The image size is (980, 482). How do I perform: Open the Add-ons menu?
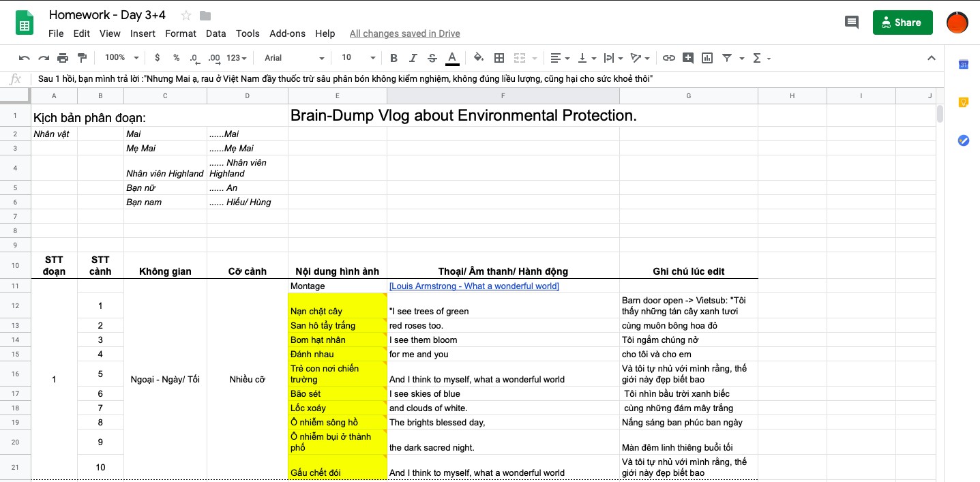288,33
